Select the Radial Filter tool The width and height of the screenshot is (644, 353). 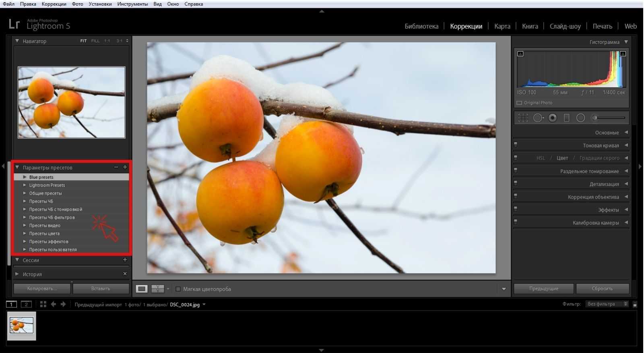tap(580, 118)
